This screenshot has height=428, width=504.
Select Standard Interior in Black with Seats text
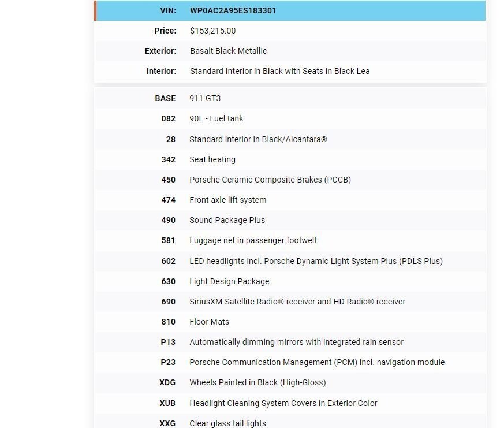click(279, 71)
